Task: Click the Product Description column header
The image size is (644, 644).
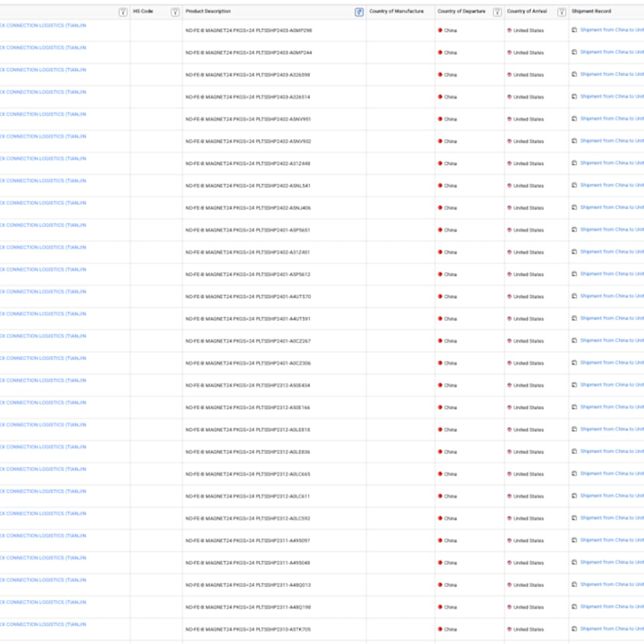Action: click(208, 11)
